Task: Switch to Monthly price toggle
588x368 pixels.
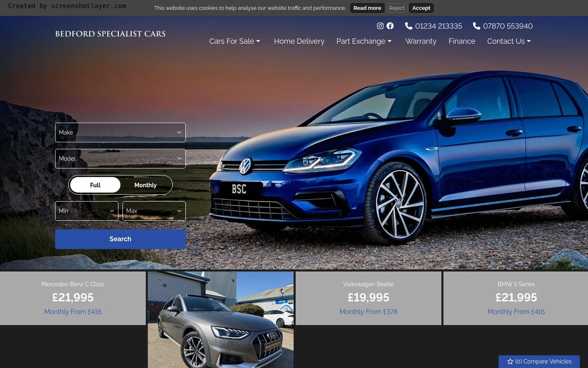Action: 145,185
